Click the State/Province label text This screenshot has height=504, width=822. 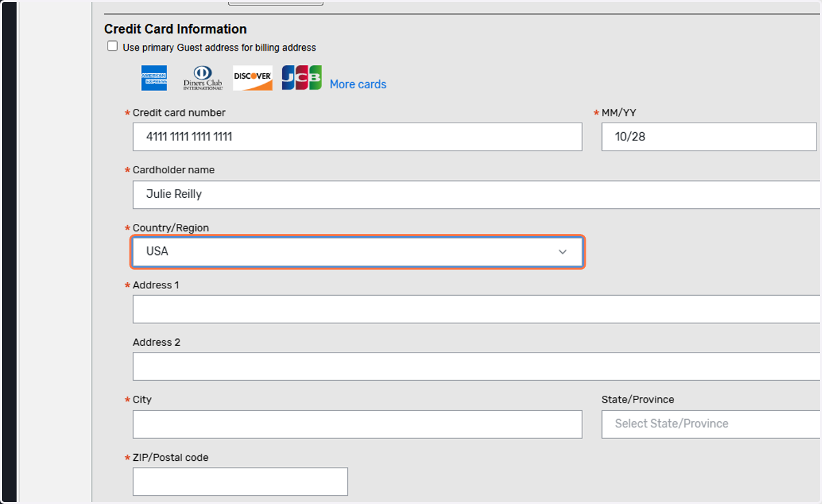coord(638,399)
